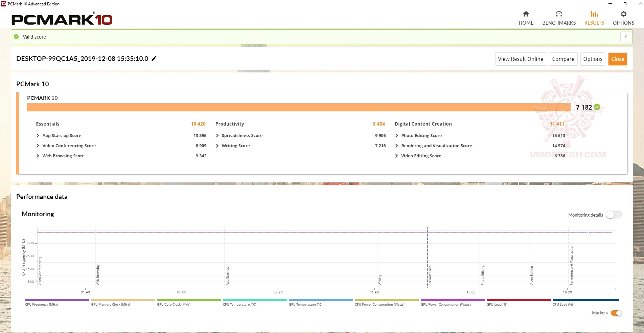644x333 pixels.
Task: Click the Video Conferencing timeline marker
Action: [x=40, y=271]
